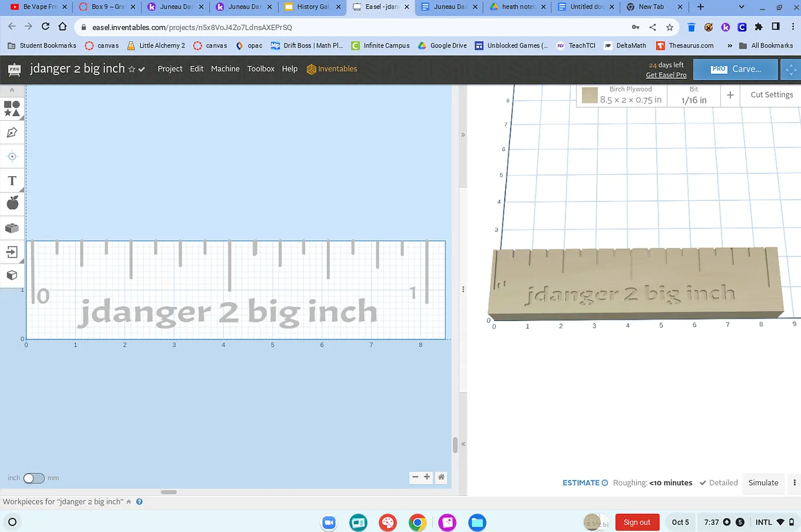Image resolution: width=801 pixels, height=532 pixels.
Task: Open a new browser tab
Action: 700,7
